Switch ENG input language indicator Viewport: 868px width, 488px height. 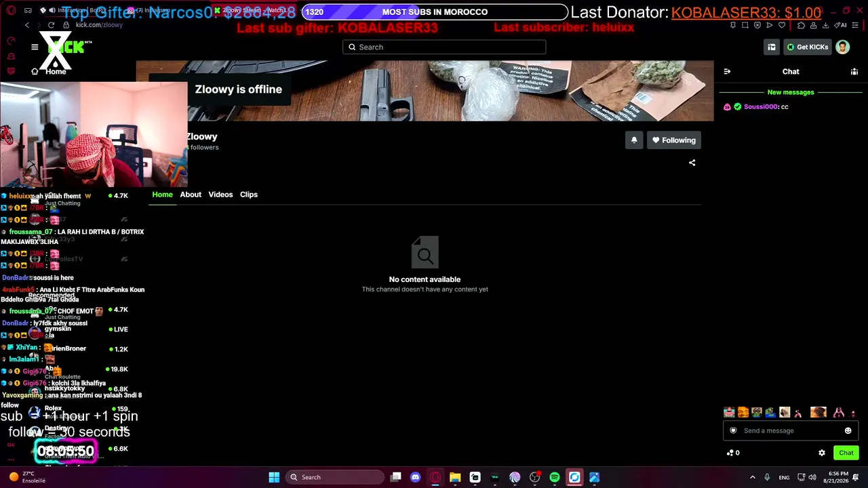point(784,477)
